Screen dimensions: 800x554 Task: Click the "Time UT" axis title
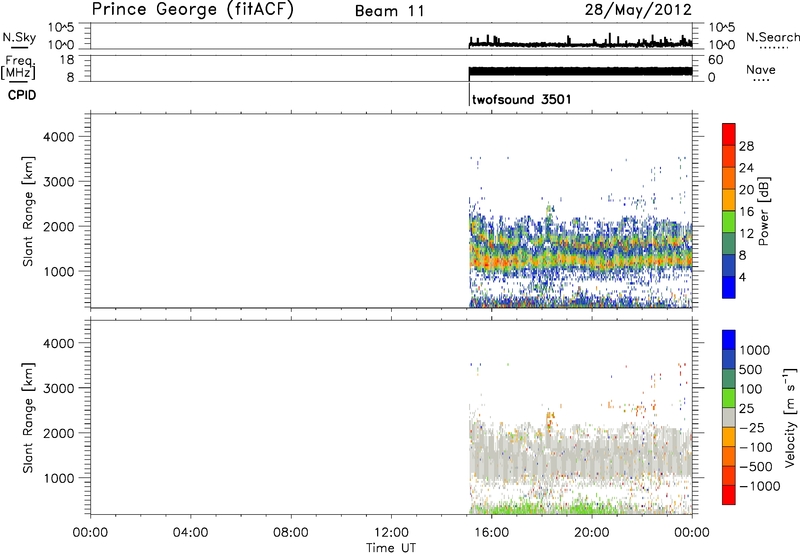pos(391,548)
